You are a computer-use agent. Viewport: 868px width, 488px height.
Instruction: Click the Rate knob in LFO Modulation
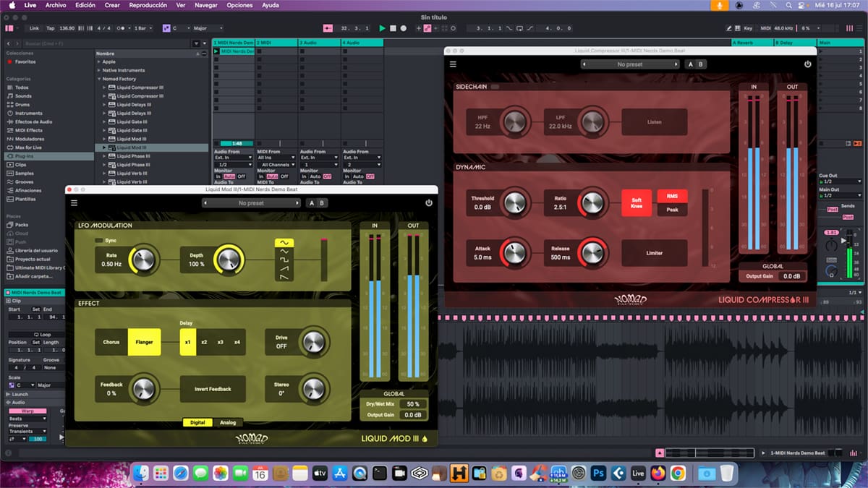tap(144, 259)
